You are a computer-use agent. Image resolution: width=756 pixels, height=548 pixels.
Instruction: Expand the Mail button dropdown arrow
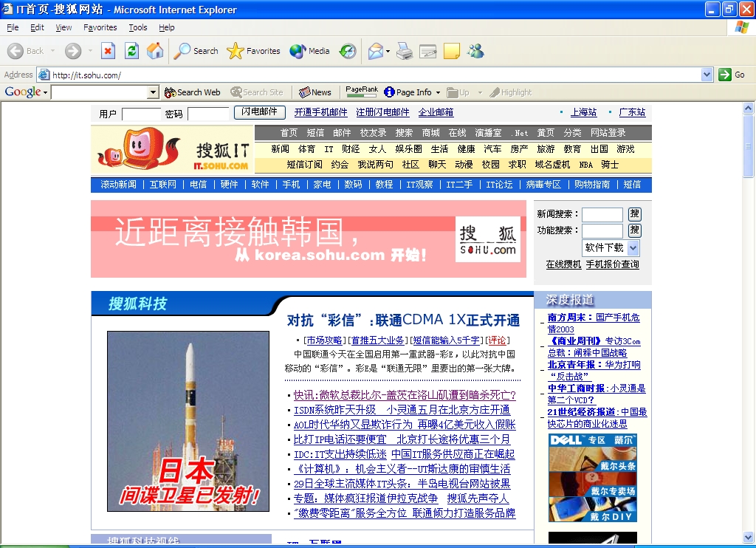pyautogui.click(x=388, y=51)
